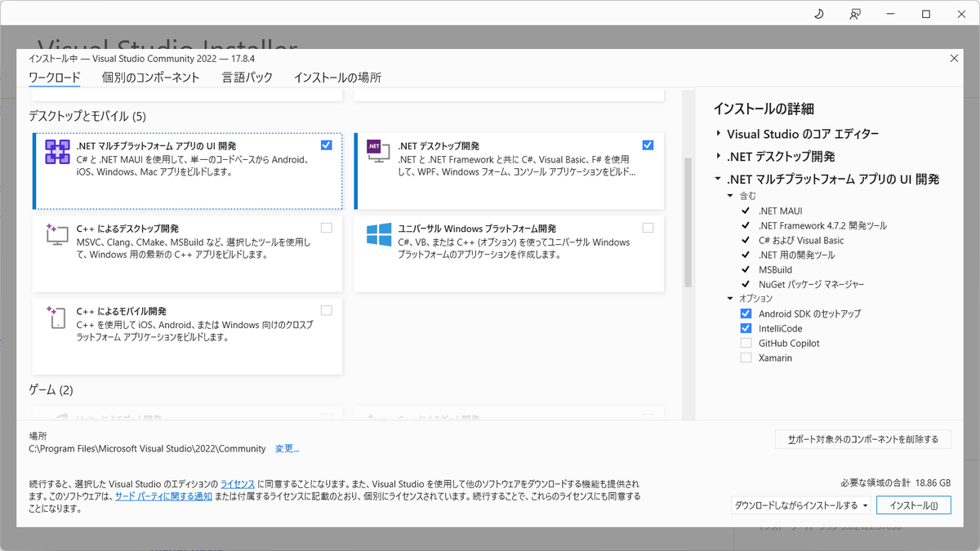This screenshot has width=980, height=551.
Task: Uncheck IntelliCode option
Action: 746,328
